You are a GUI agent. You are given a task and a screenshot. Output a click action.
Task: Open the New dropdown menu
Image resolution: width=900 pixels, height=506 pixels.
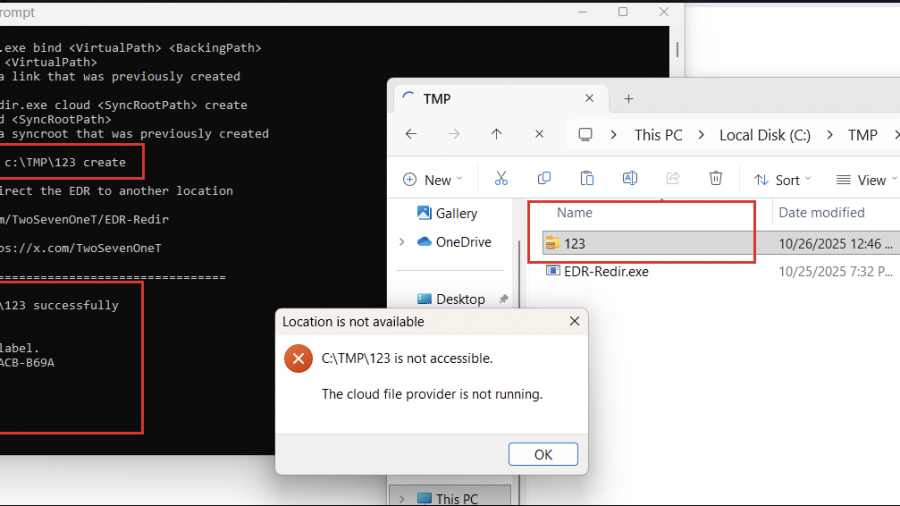point(432,180)
